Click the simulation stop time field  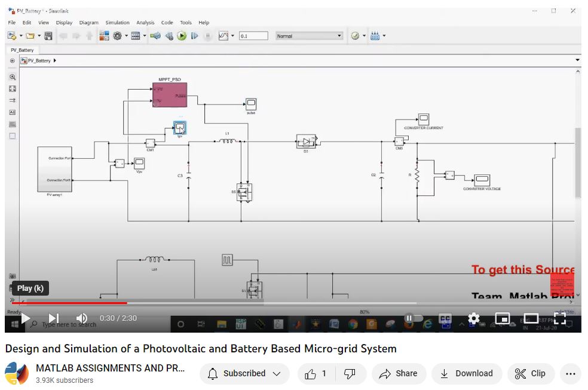pos(253,36)
